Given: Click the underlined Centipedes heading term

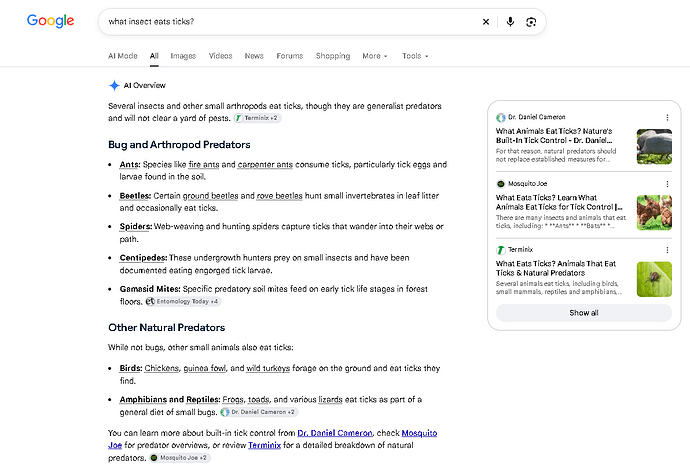Looking at the screenshot, I should (143, 258).
